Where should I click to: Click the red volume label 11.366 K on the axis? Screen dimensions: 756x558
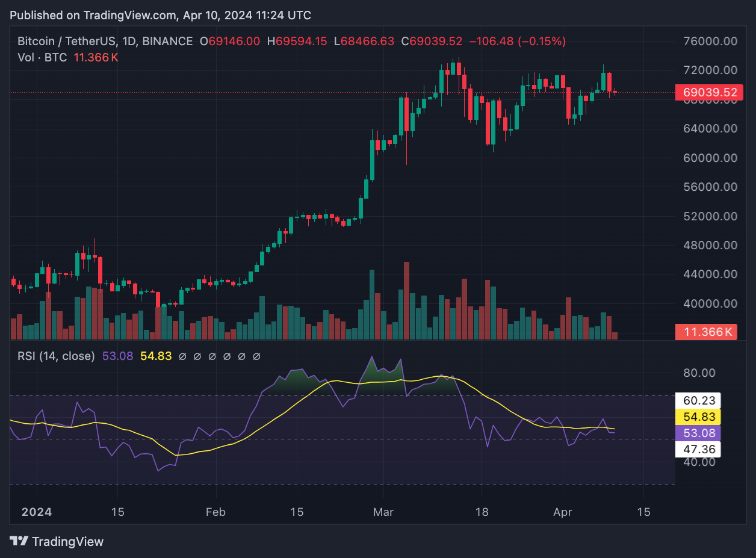[x=706, y=332]
